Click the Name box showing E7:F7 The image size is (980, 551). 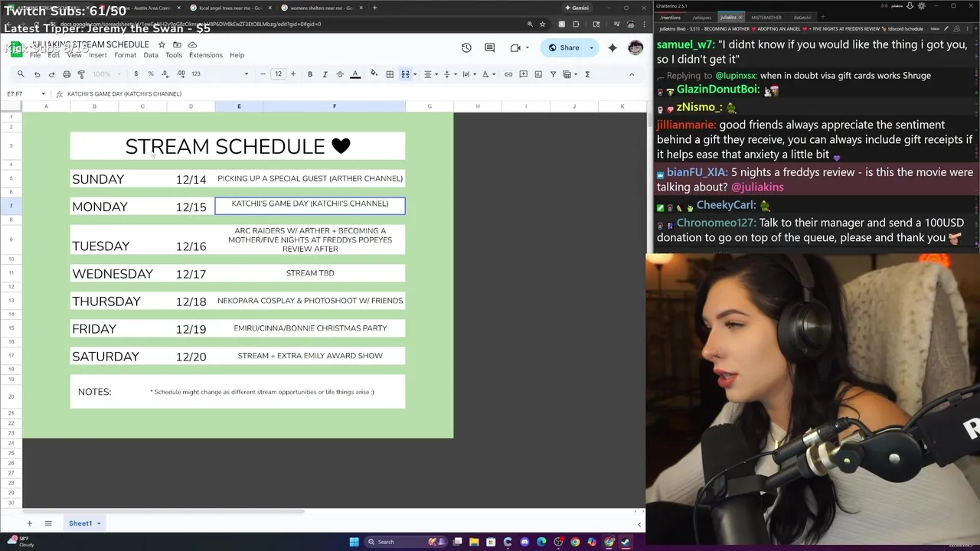pos(25,93)
